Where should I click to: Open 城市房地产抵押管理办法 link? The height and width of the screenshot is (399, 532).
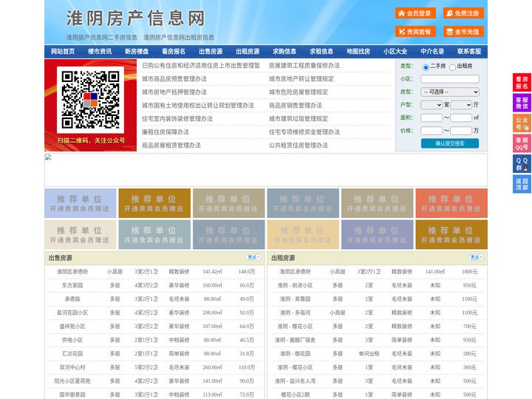pyautogui.click(x=174, y=92)
